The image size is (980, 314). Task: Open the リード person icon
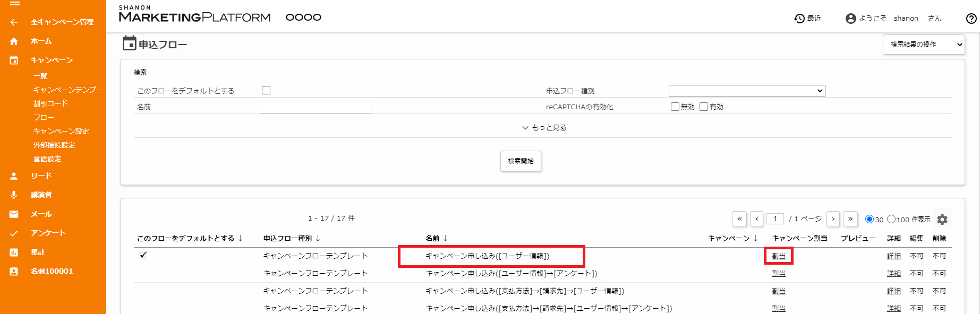click(x=14, y=176)
